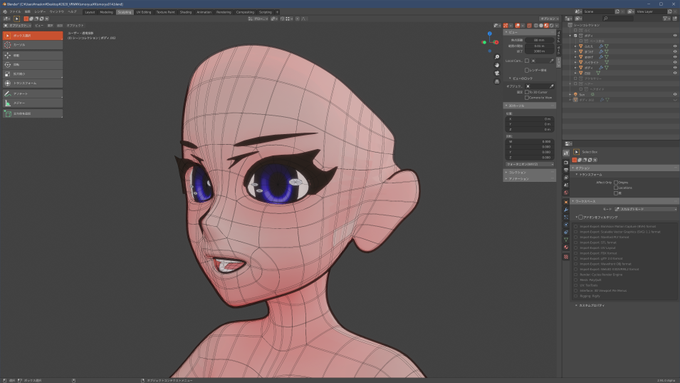
Task: Activate the Scale tool
Action: click(33, 74)
